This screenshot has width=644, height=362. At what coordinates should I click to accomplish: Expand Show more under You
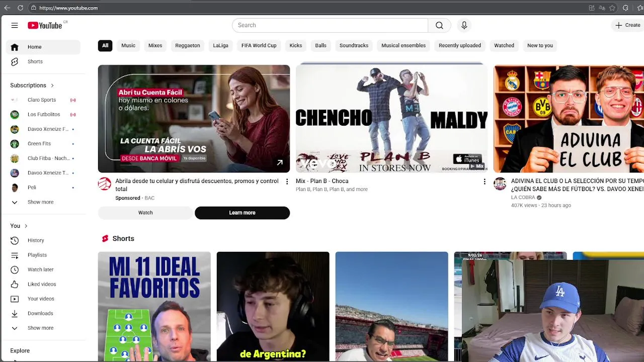pos(43,328)
